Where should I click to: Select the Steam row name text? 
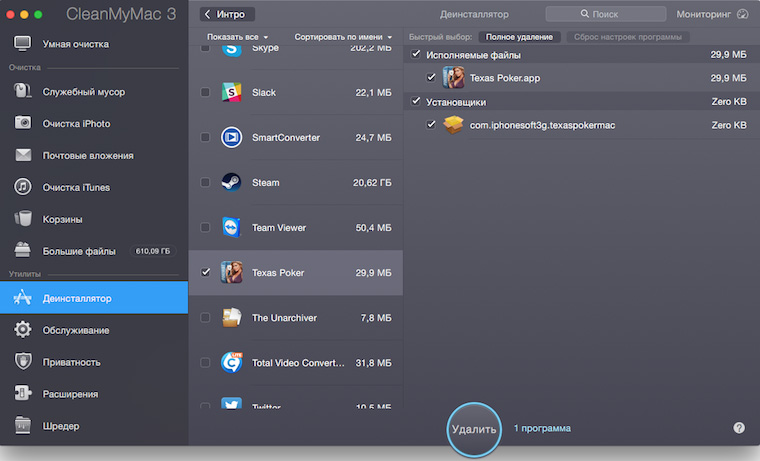(x=266, y=183)
